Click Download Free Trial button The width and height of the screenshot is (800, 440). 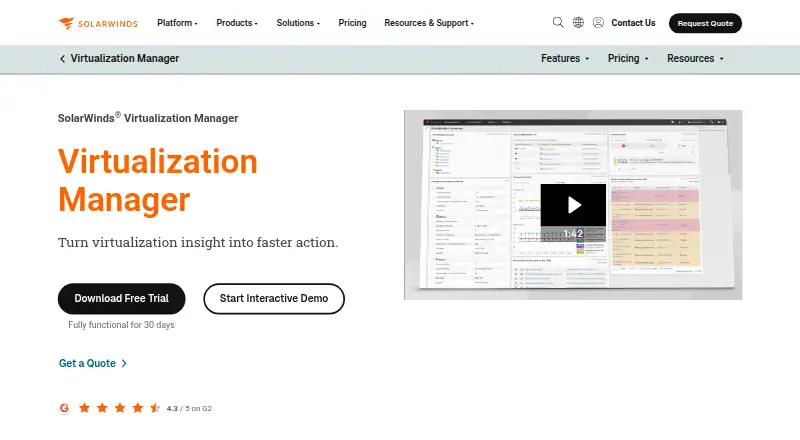pyautogui.click(x=121, y=299)
